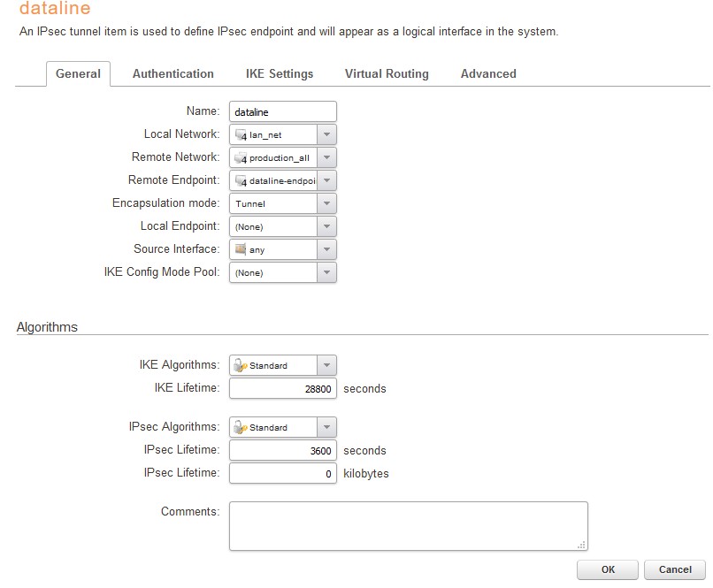713x588 pixels.
Task: Open the Remote Network dropdown arrow
Action: pyautogui.click(x=326, y=157)
